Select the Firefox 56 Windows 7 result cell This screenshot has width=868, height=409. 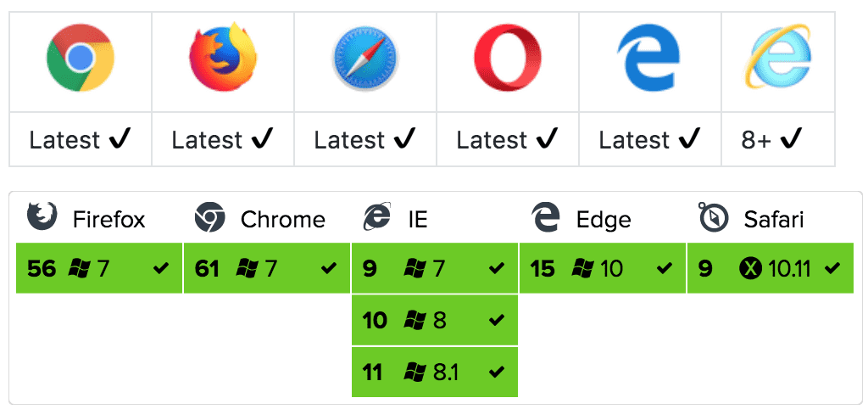click(99, 267)
